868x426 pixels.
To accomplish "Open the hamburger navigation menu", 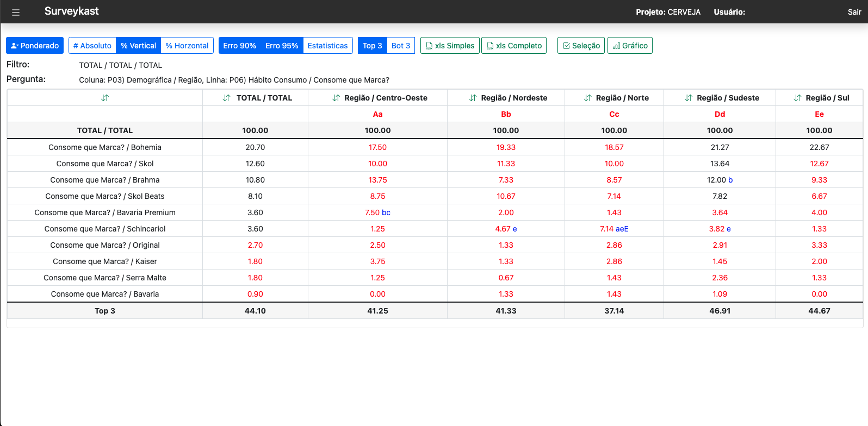I will 16,12.
